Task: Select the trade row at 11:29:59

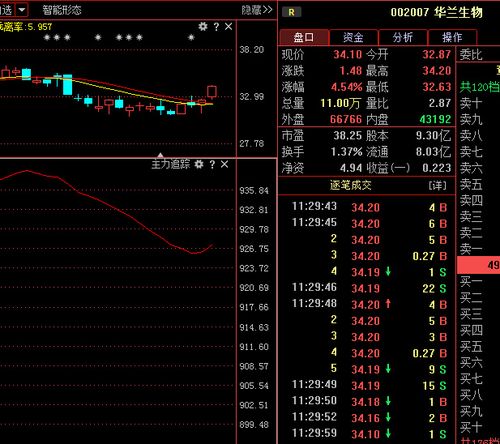Action: tap(367, 434)
